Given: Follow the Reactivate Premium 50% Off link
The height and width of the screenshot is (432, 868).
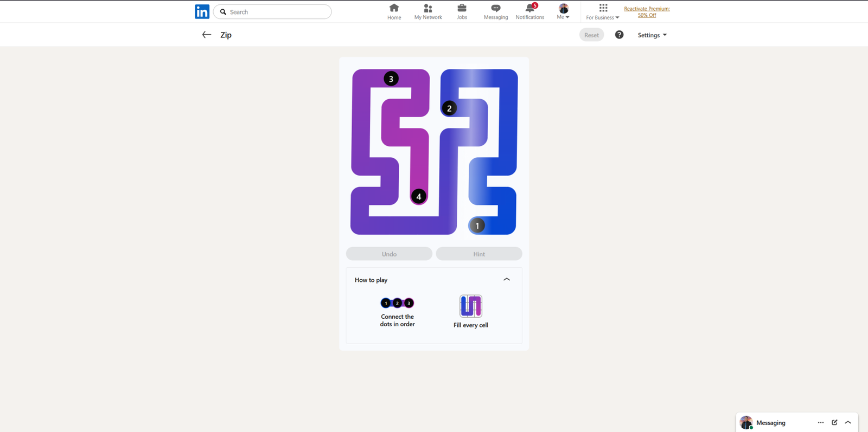Looking at the screenshot, I should click(647, 12).
